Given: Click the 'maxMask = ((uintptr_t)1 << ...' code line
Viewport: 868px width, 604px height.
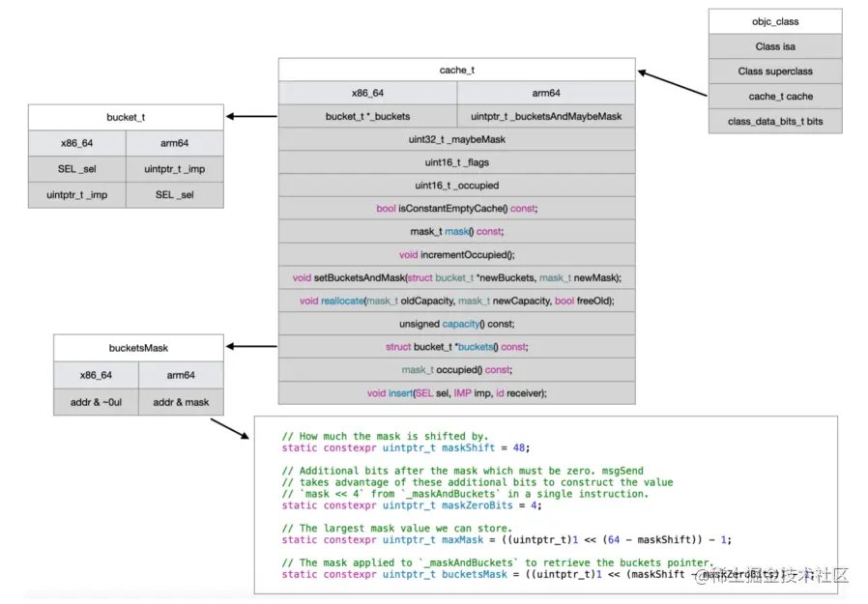Looking at the screenshot, I should [506, 540].
